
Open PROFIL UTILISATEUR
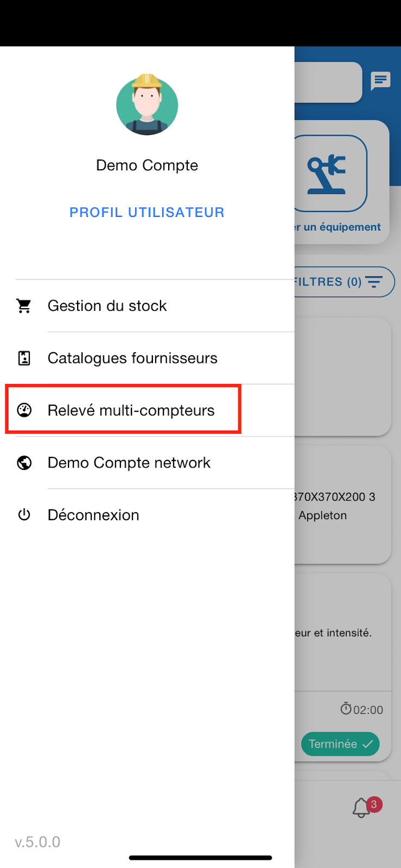(x=147, y=212)
